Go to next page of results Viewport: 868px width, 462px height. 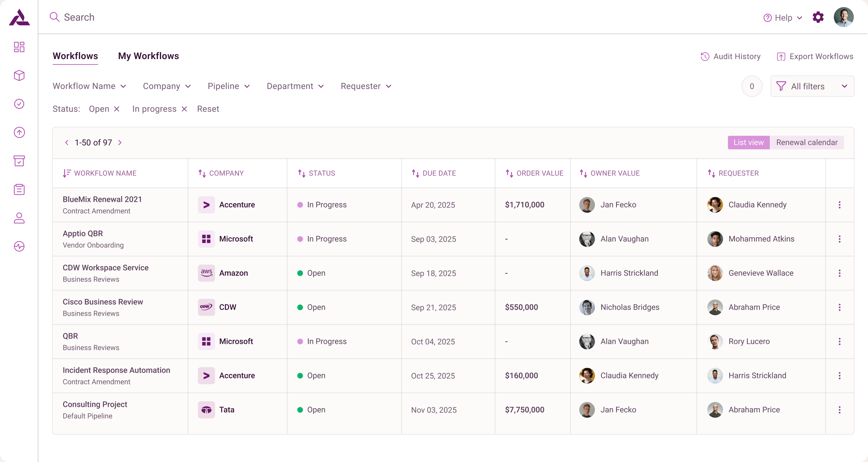coord(120,143)
